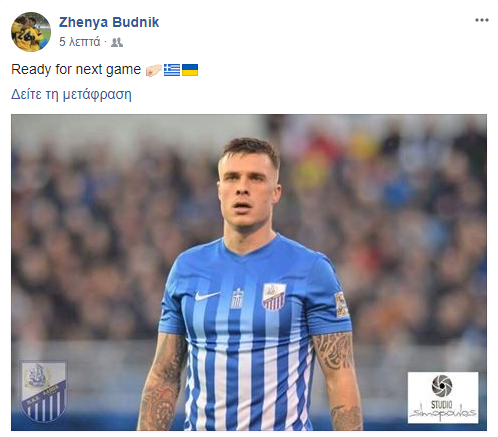498x437 pixels.
Task: Click the league patch on the jersey sleeve
Action: (342, 304)
